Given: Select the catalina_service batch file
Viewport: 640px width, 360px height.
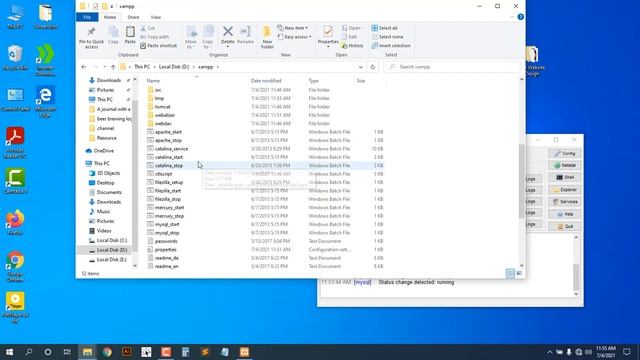Looking at the screenshot, I should [171, 149].
